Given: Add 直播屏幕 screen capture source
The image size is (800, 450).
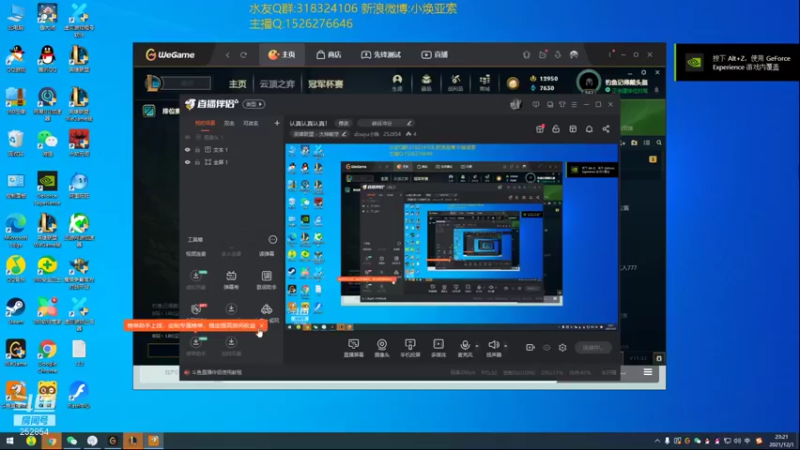Looking at the screenshot, I should [x=354, y=348].
